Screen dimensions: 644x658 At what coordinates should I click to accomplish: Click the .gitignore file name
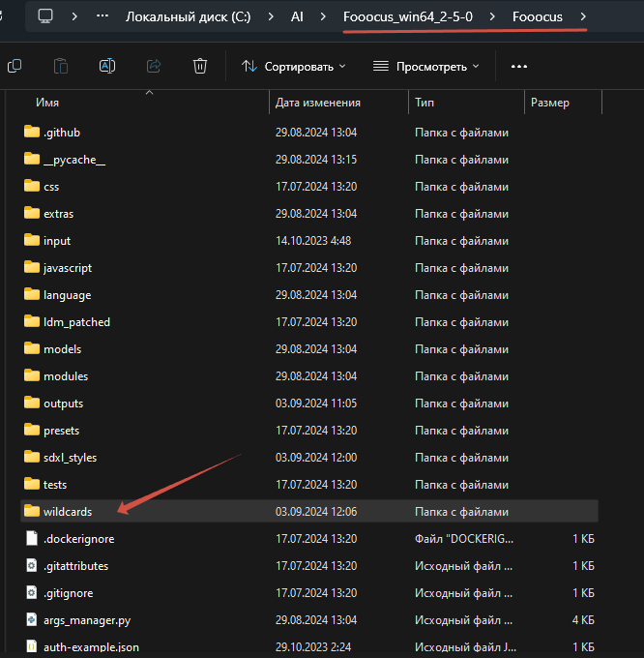tap(69, 593)
